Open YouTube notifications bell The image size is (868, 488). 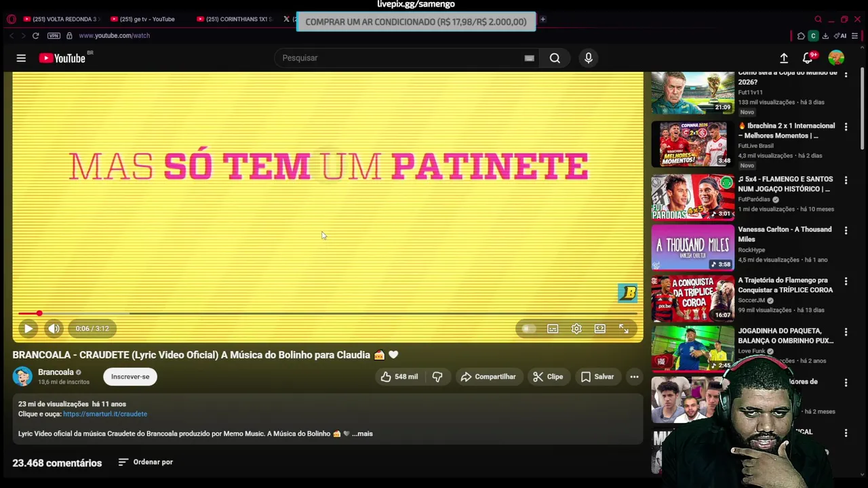808,58
